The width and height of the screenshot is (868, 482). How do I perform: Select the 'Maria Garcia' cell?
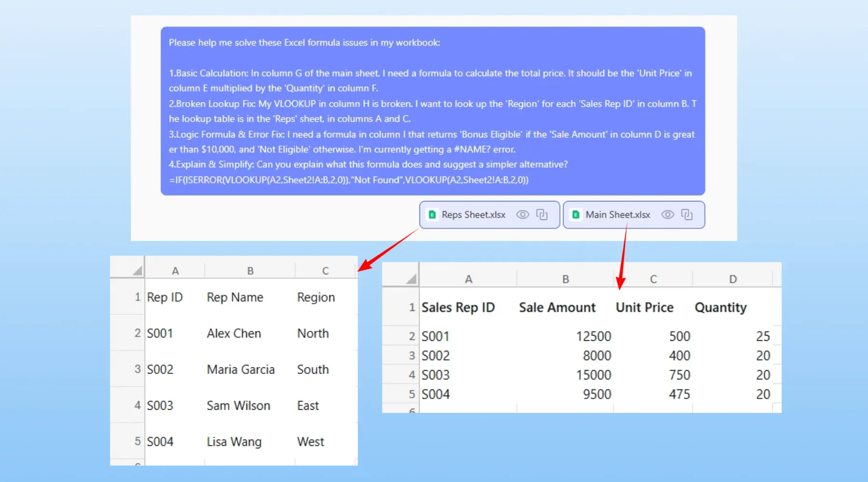coord(241,370)
